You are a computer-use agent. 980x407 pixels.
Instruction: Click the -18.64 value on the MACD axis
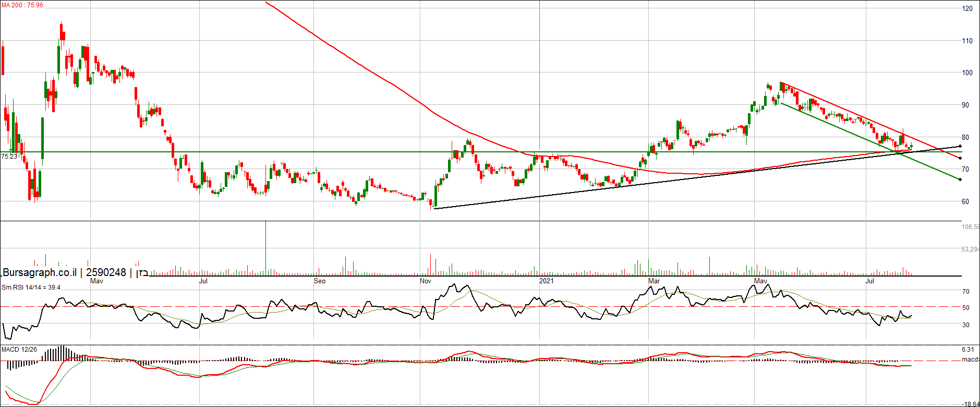[970, 404]
